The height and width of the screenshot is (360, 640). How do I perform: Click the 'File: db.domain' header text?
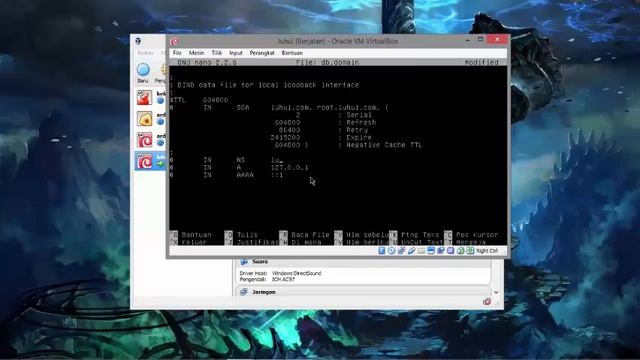pos(327,62)
